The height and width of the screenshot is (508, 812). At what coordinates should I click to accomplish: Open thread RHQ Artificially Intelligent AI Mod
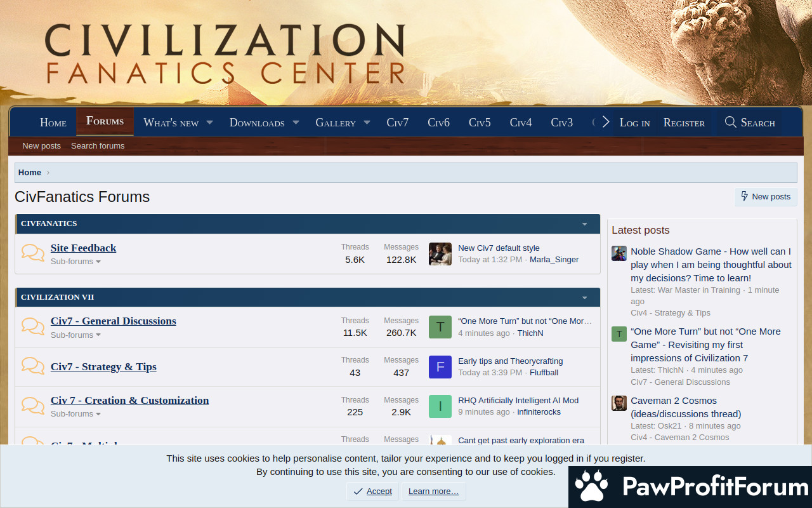518,400
